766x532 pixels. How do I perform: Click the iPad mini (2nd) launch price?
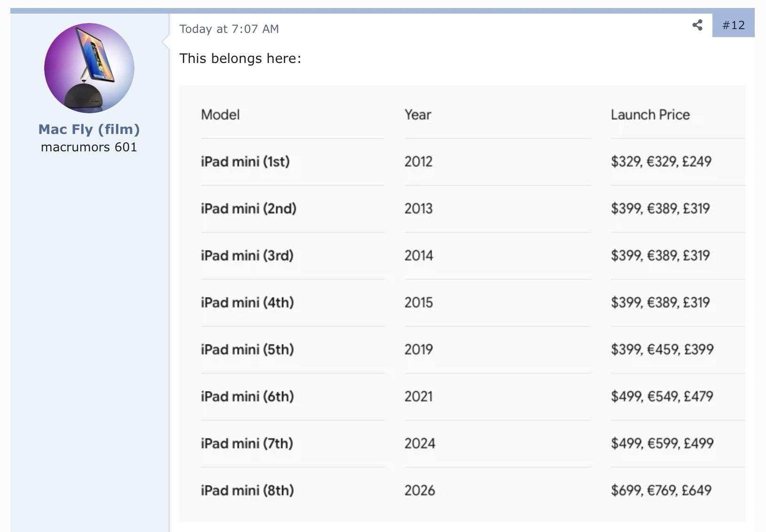(x=660, y=209)
